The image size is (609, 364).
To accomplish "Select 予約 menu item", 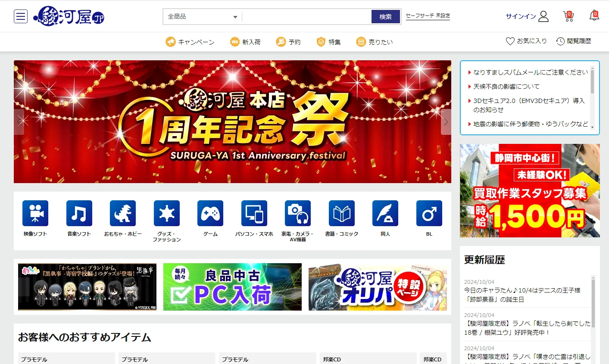I will pyautogui.click(x=294, y=42).
